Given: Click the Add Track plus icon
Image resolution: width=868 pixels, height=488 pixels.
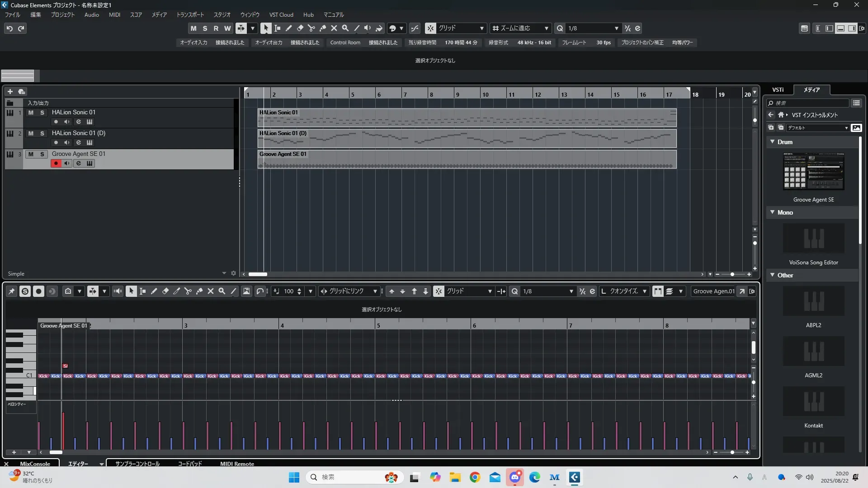Looking at the screenshot, I should [10, 92].
